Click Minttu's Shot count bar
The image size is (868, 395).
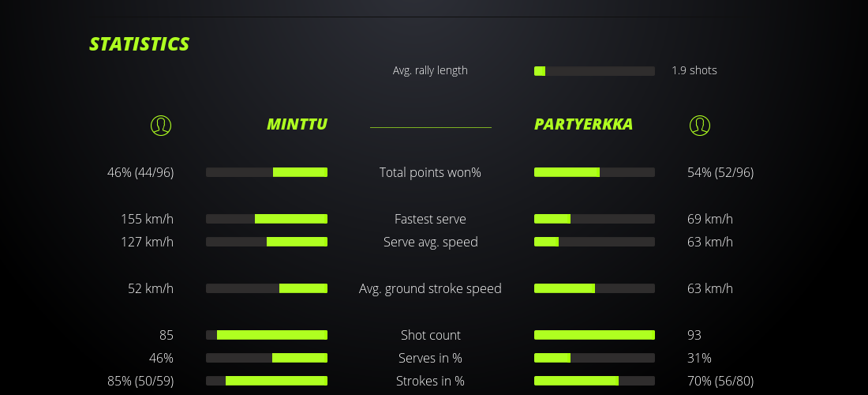(x=267, y=335)
